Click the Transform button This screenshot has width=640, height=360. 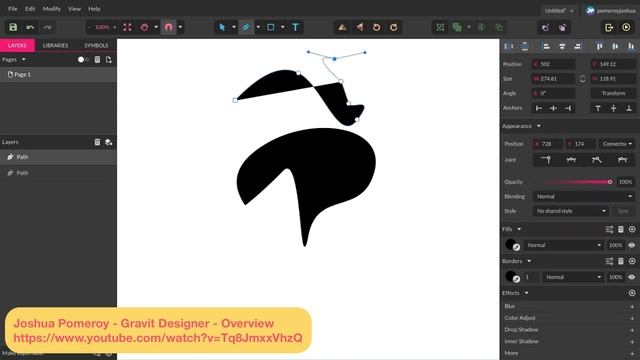tap(613, 93)
